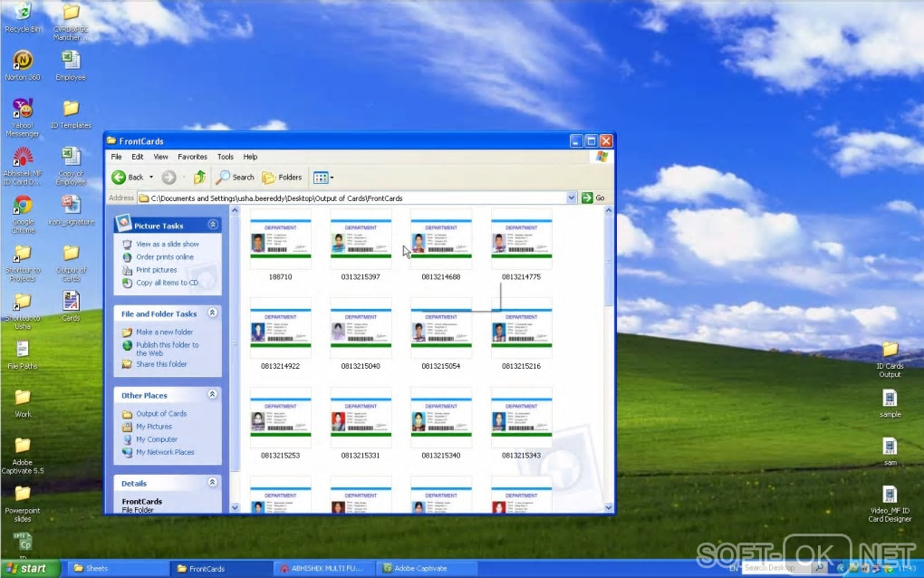The width and height of the screenshot is (924, 578).
Task: Collapse the Other Places panel
Action: pyautogui.click(x=213, y=395)
